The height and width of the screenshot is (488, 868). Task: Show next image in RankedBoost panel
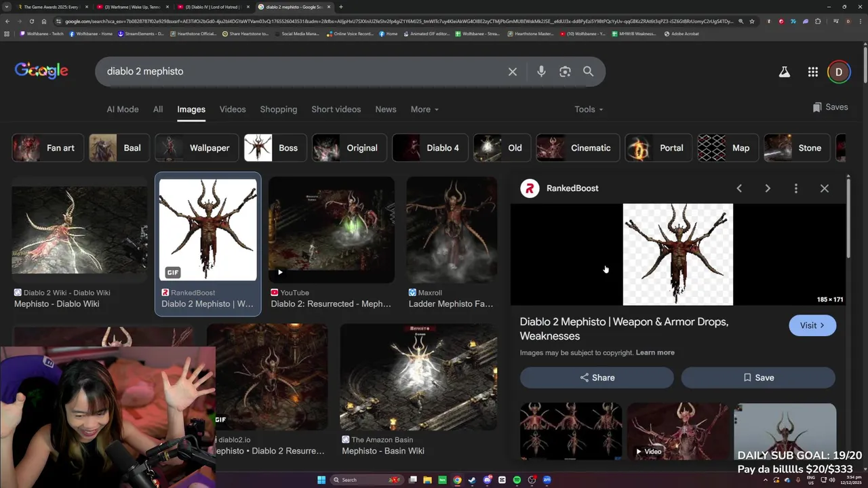click(768, 188)
